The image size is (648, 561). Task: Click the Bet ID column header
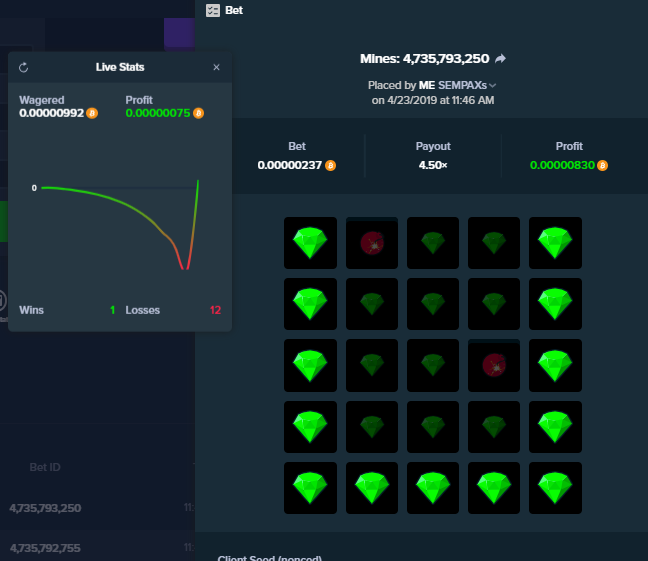click(45, 467)
